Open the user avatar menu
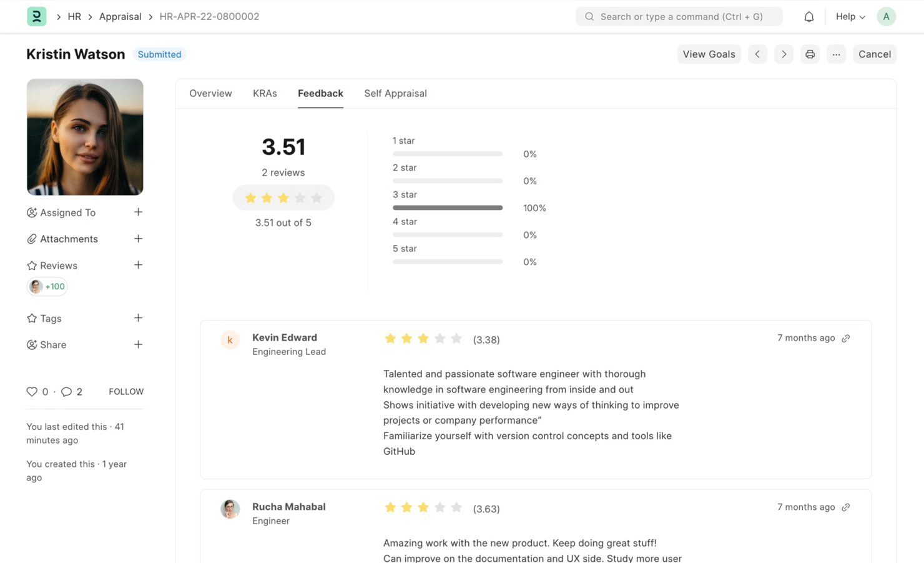The height and width of the screenshot is (563, 924). point(886,17)
